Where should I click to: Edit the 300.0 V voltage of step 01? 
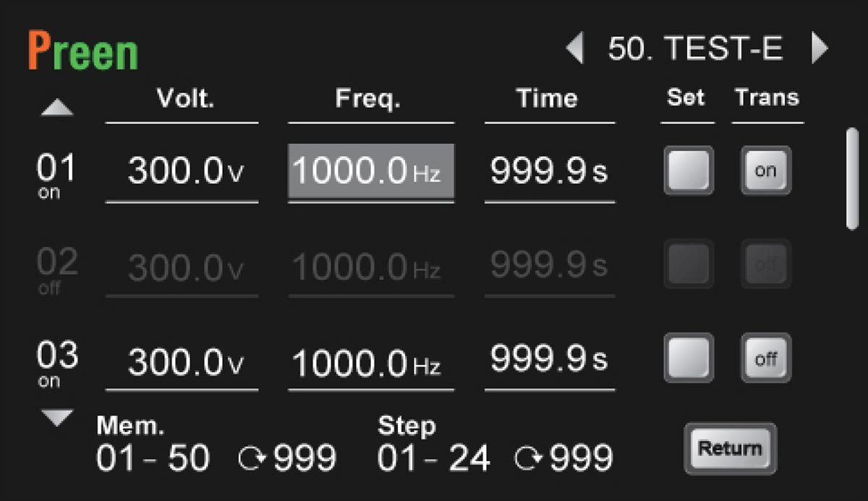click(x=182, y=172)
